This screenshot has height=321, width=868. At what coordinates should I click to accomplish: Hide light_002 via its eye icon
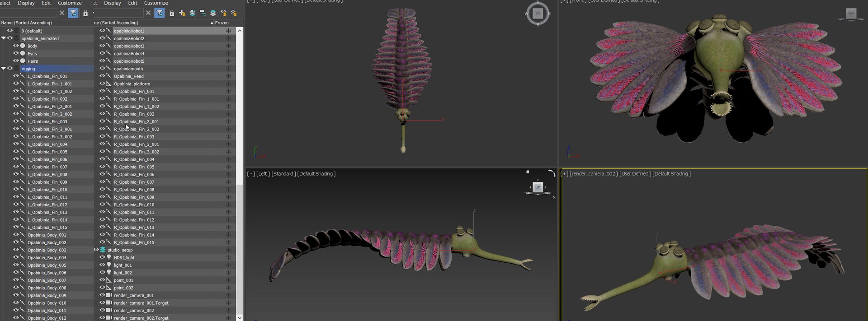pos(102,272)
